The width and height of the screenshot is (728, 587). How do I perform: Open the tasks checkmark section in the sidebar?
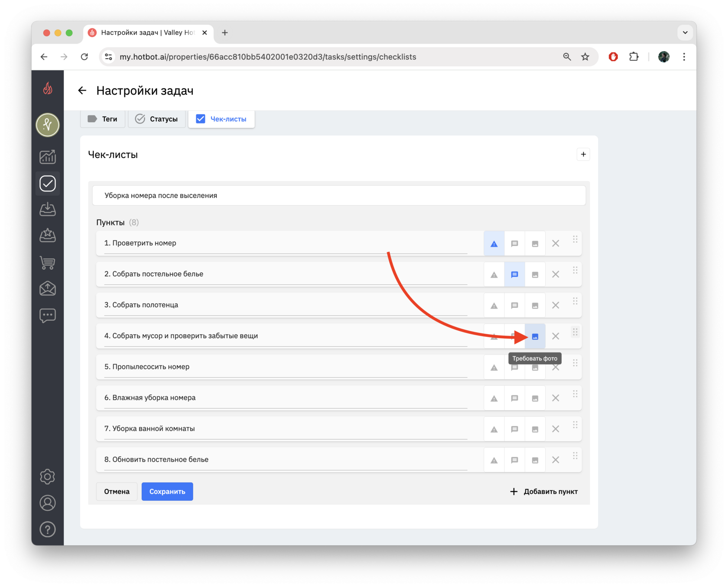coord(48,183)
